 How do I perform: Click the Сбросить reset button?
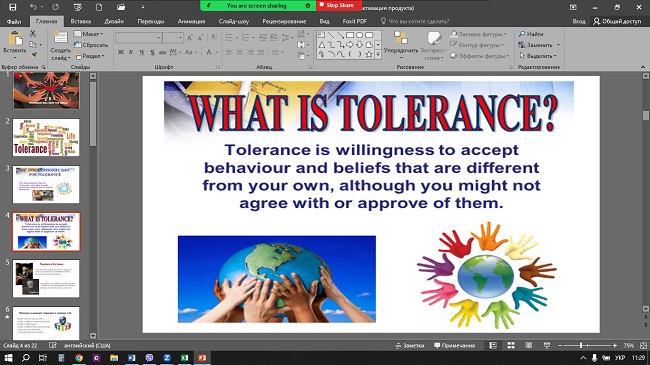tap(91, 45)
